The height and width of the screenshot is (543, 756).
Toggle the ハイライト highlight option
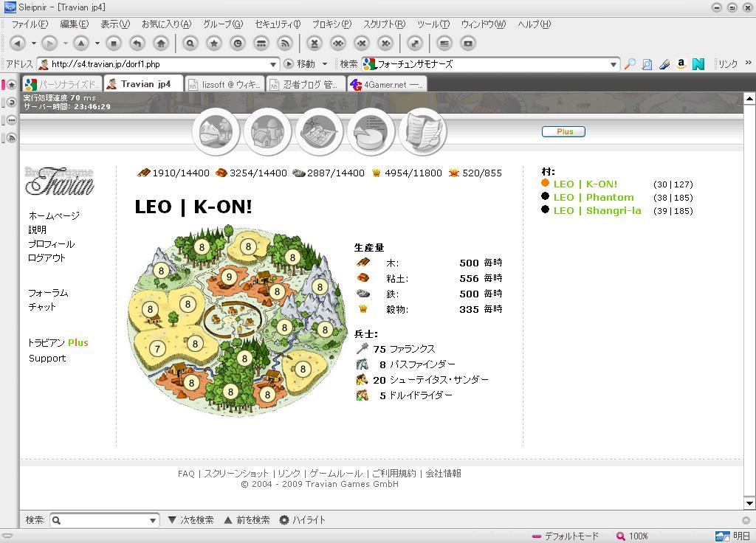coord(302,520)
